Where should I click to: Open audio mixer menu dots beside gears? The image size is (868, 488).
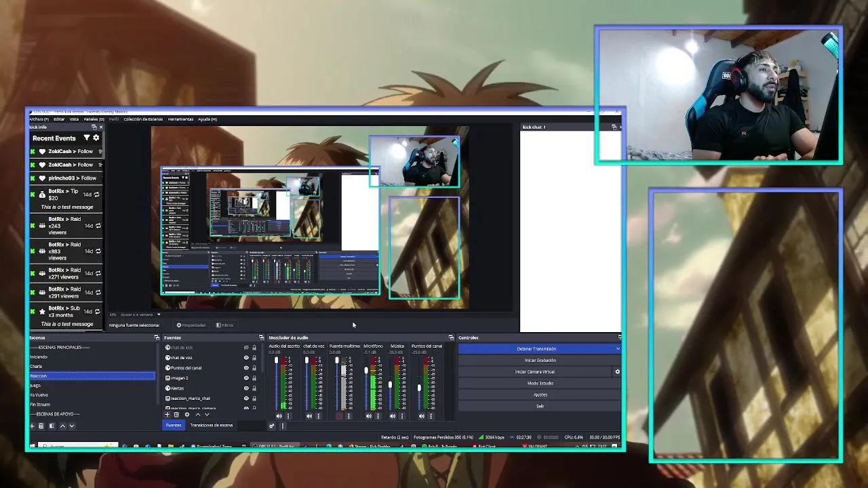[283, 426]
